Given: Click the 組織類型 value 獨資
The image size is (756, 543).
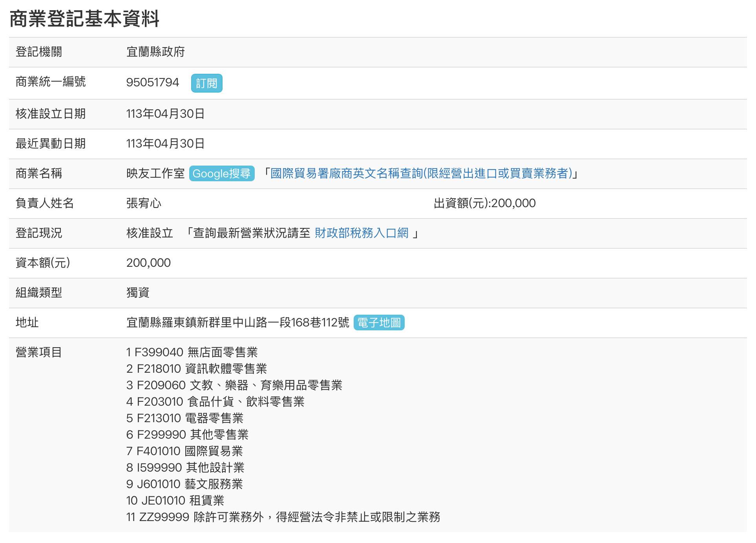Looking at the screenshot, I should [x=138, y=293].
